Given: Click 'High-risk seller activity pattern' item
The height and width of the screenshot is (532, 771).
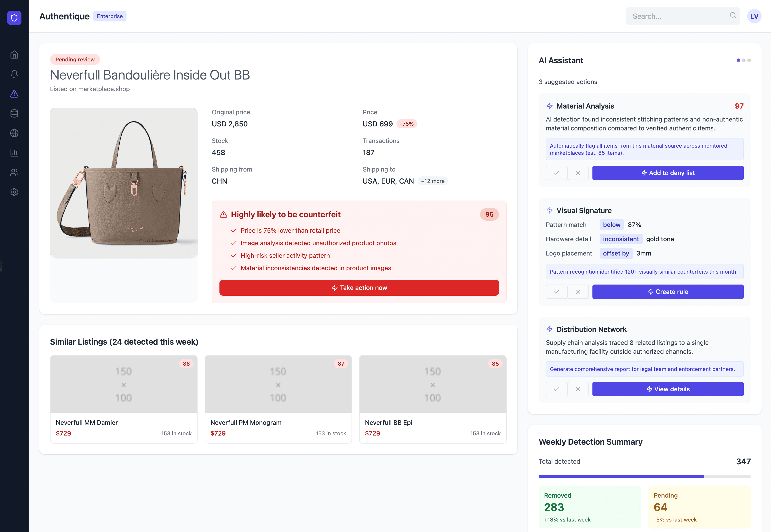Looking at the screenshot, I should pos(285,256).
